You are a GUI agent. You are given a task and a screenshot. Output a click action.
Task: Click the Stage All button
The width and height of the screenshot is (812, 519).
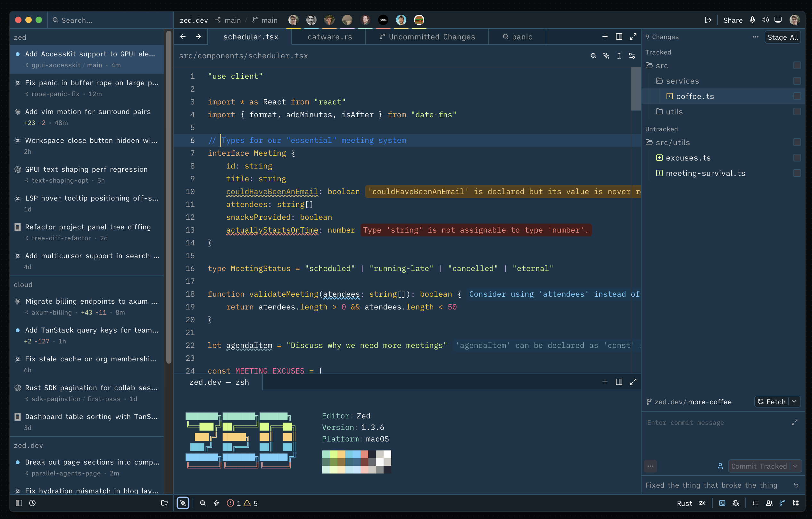782,37
